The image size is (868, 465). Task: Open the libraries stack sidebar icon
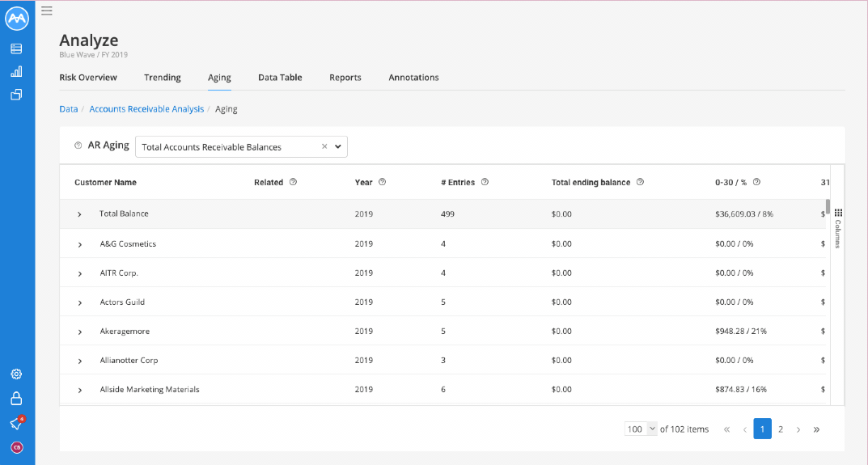coord(17,95)
